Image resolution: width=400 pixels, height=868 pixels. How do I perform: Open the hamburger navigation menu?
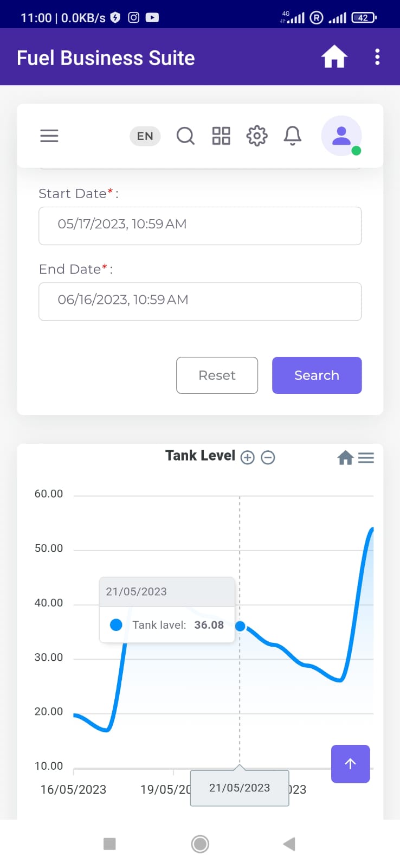(x=49, y=136)
